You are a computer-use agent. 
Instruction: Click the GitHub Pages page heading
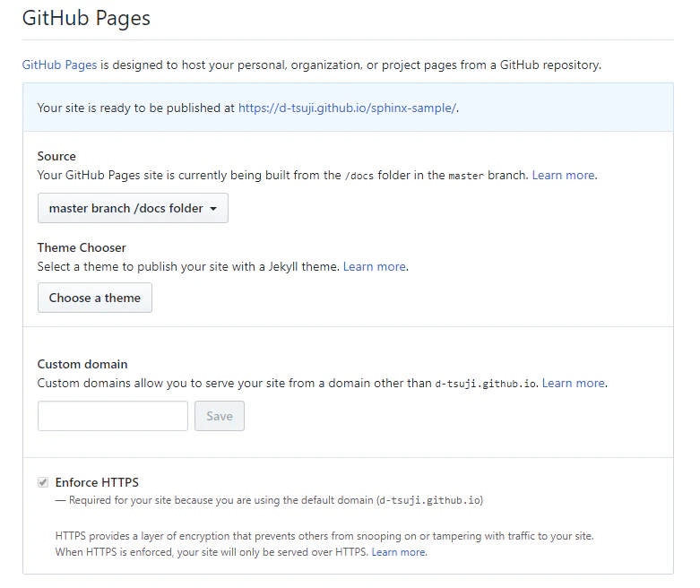[86, 18]
